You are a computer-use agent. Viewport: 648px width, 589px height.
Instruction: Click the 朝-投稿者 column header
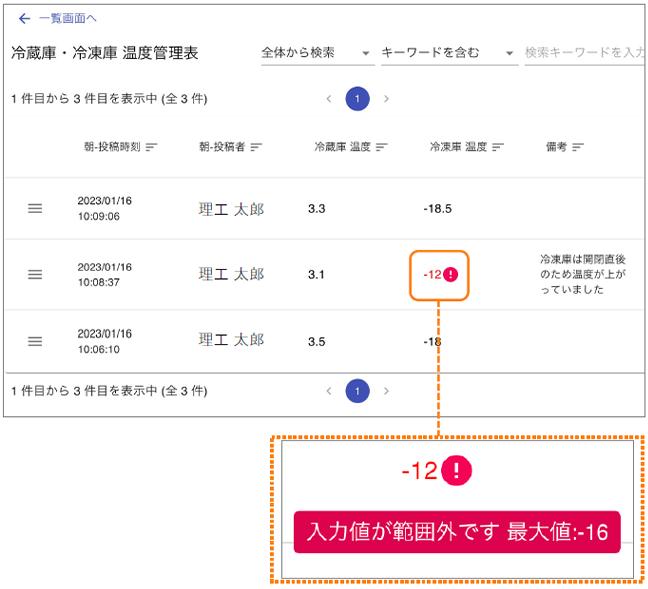point(222,147)
